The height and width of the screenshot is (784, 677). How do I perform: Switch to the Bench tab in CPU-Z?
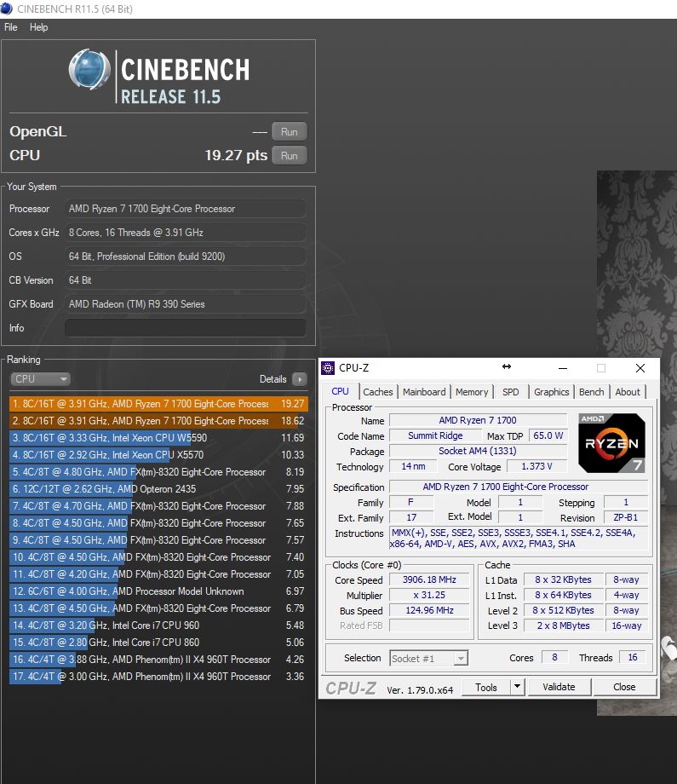click(592, 392)
